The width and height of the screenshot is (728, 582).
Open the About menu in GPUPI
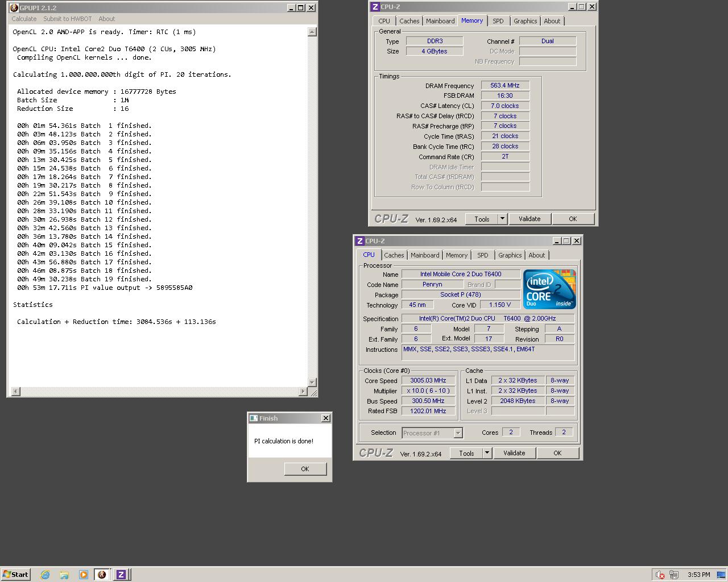(x=106, y=19)
